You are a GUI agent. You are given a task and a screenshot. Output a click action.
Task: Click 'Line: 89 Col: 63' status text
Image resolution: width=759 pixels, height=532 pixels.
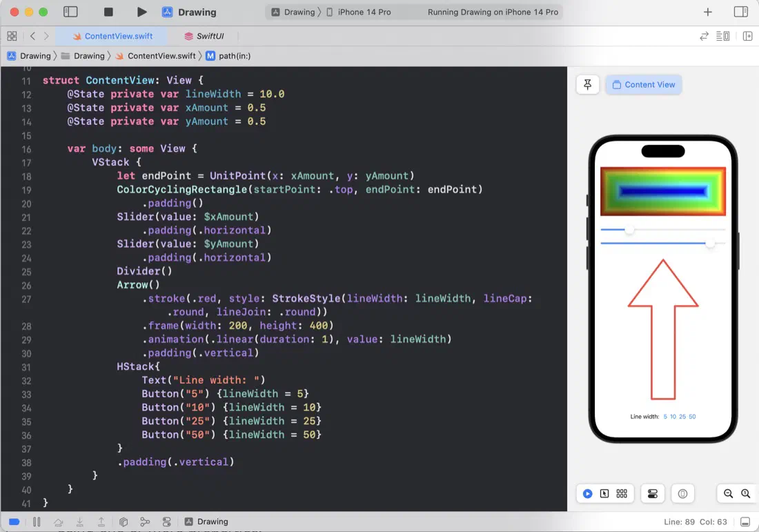[695, 522]
